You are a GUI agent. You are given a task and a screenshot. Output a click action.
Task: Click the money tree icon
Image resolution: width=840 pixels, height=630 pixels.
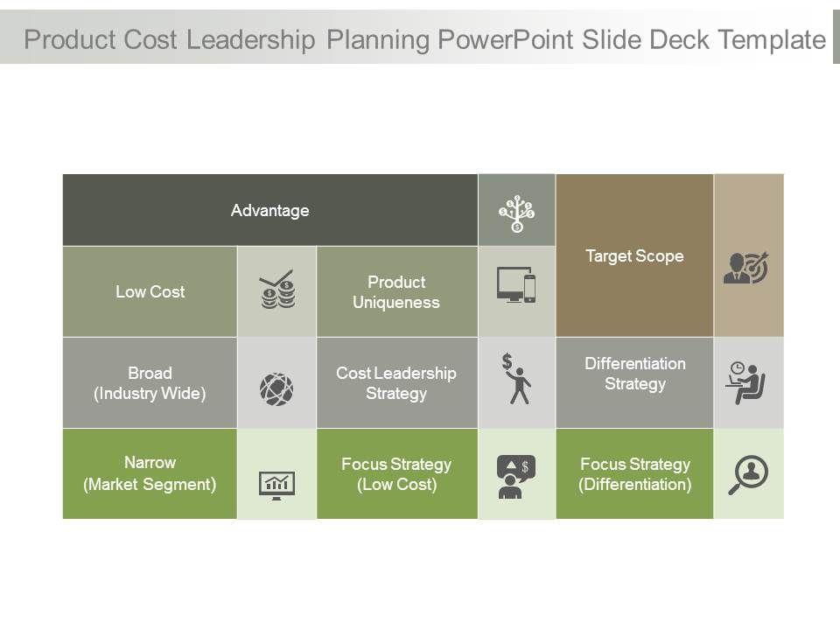coord(516,211)
